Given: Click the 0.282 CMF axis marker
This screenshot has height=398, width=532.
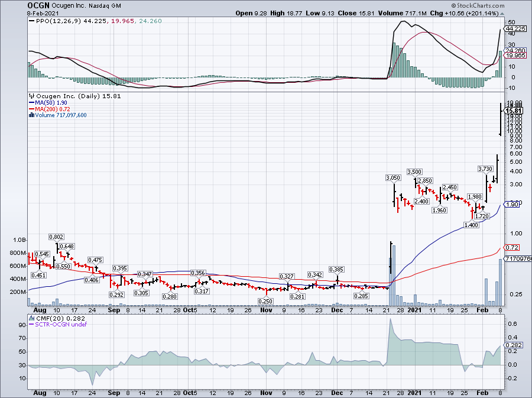Looking at the screenshot, I should tap(514, 345).
